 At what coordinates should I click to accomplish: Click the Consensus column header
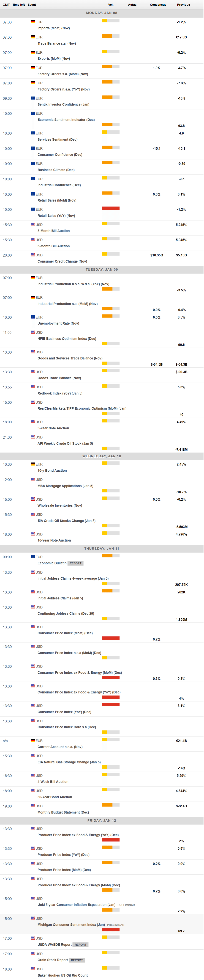click(158, 5)
